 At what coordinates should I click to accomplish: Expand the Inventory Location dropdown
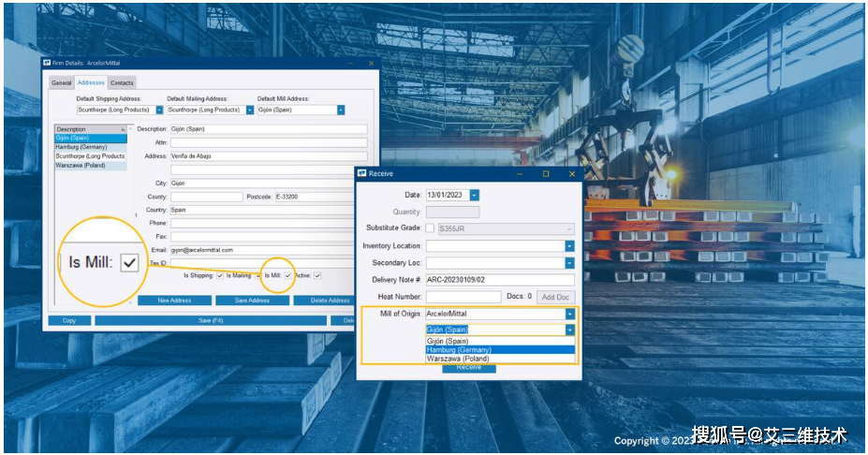[568, 246]
